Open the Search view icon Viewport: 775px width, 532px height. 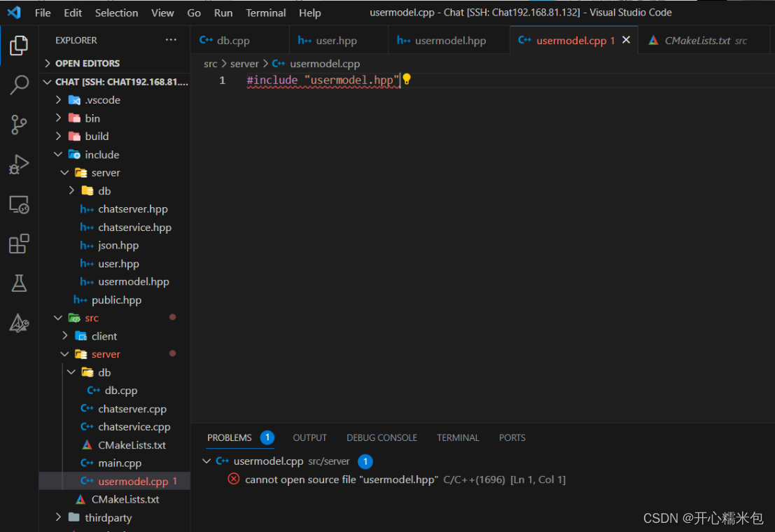pyautogui.click(x=19, y=85)
